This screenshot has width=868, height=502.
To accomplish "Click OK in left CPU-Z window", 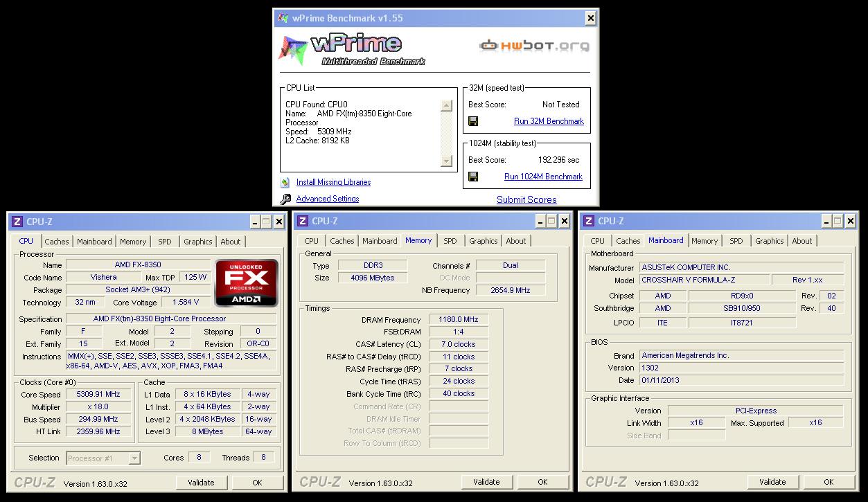I will [x=257, y=483].
